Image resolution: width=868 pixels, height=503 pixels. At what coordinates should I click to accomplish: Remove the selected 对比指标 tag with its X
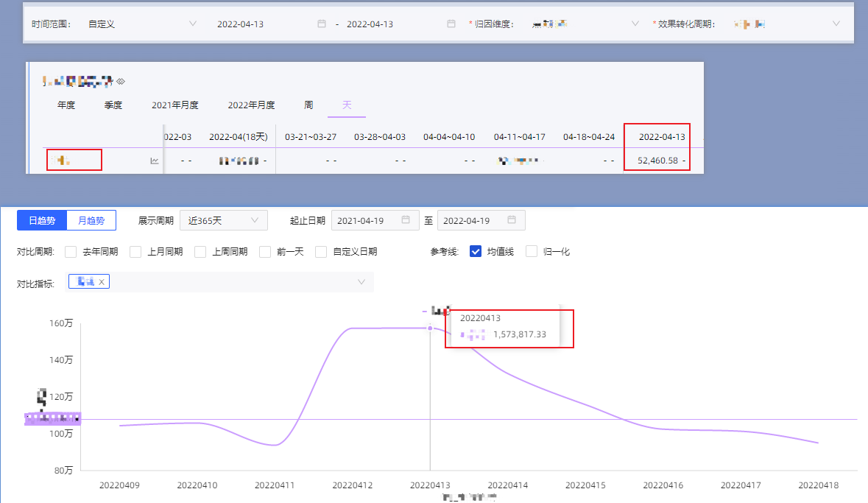pos(102,281)
